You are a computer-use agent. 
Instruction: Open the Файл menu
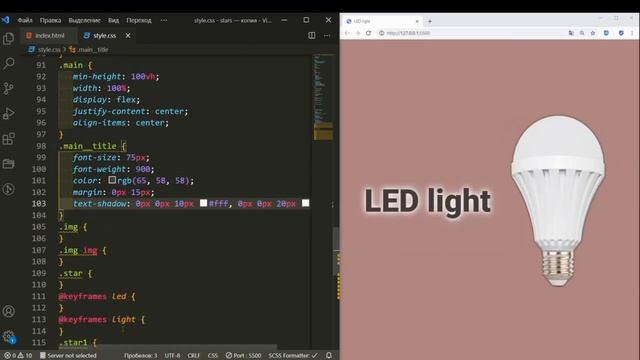pos(25,20)
